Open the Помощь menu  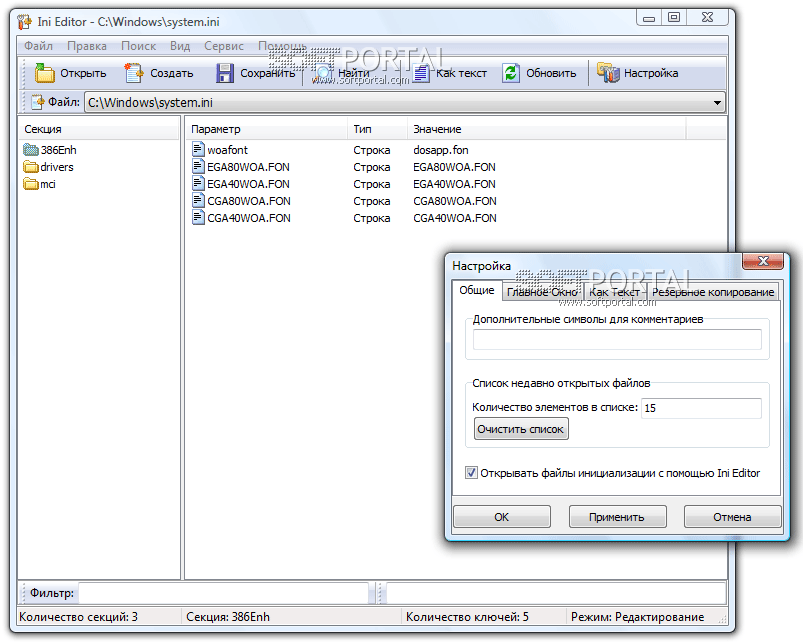[x=282, y=46]
